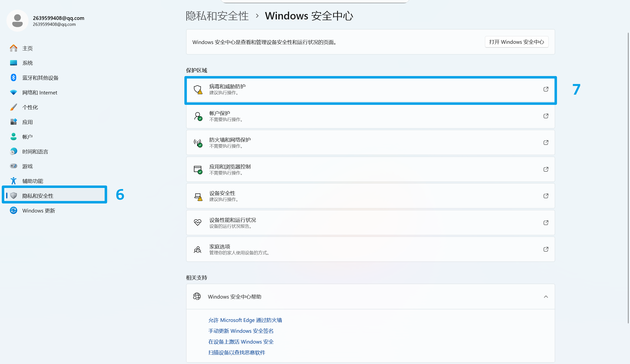Click 隐私和安全性 breadcrumb in header
This screenshot has height=364, width=630.
pos(217,16)
